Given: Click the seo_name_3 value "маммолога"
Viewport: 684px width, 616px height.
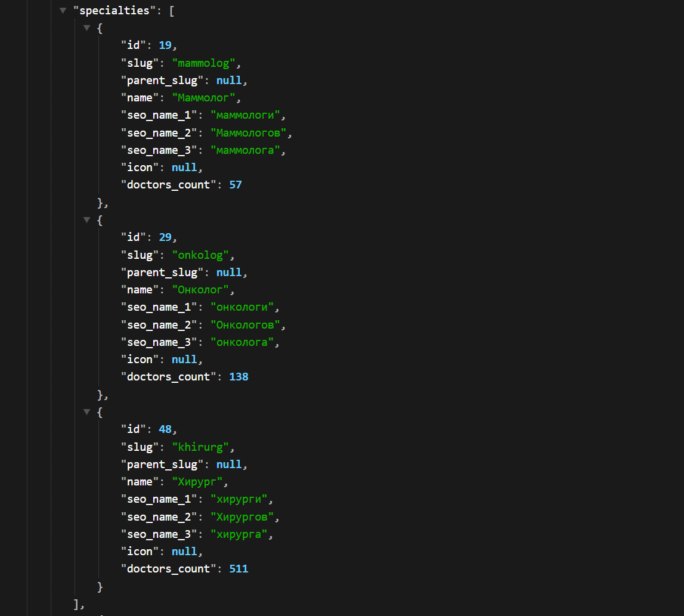Looking at the screenshot, I should click(244, 150).
